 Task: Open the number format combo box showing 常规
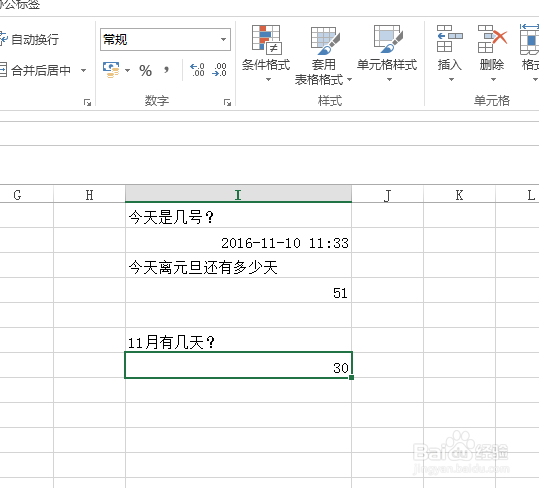(x=165, y=40)
